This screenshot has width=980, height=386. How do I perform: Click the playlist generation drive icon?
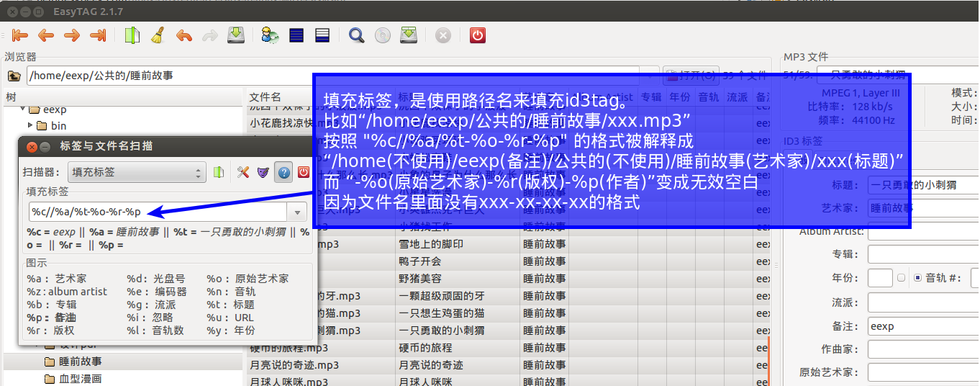point(408,35)
